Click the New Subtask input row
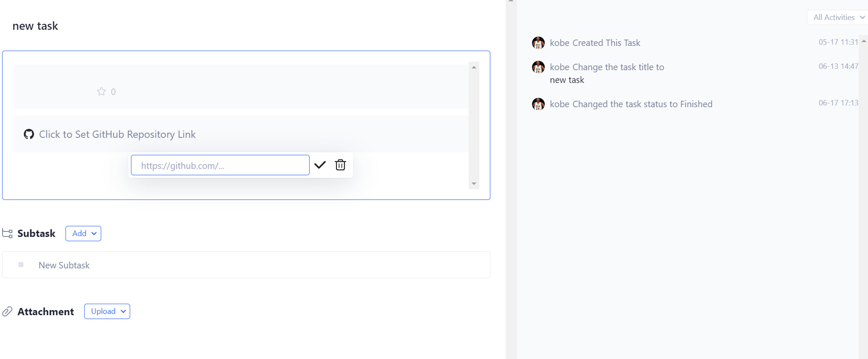The image size is (868, 359). [246, 265]
